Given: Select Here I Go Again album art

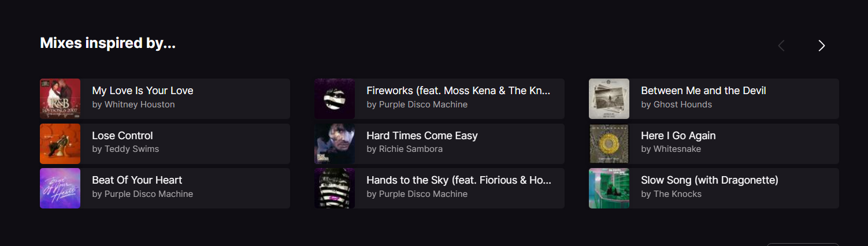Looking at the screenshot, I should [x=609, y=144].
